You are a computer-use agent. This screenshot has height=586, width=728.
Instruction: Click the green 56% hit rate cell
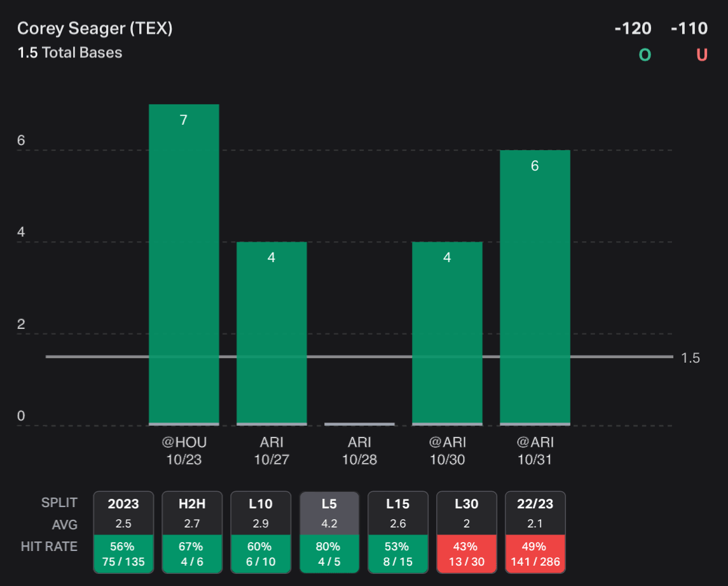pyautogui.click(x=123, y=554)
